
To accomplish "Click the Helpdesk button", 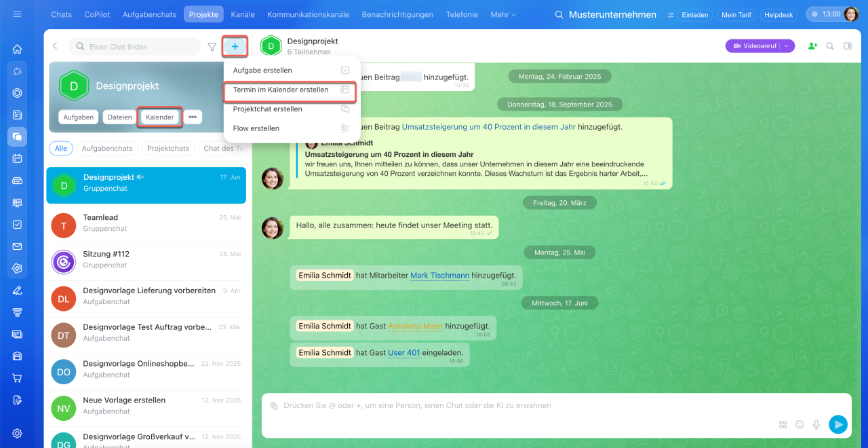I will tap(778, 14).
